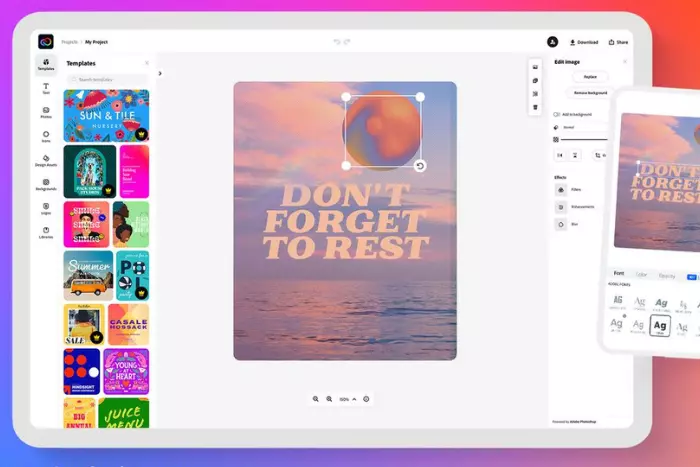Open Libraries in the sidebar
The image size is (700, 467).
coord(46,233)
